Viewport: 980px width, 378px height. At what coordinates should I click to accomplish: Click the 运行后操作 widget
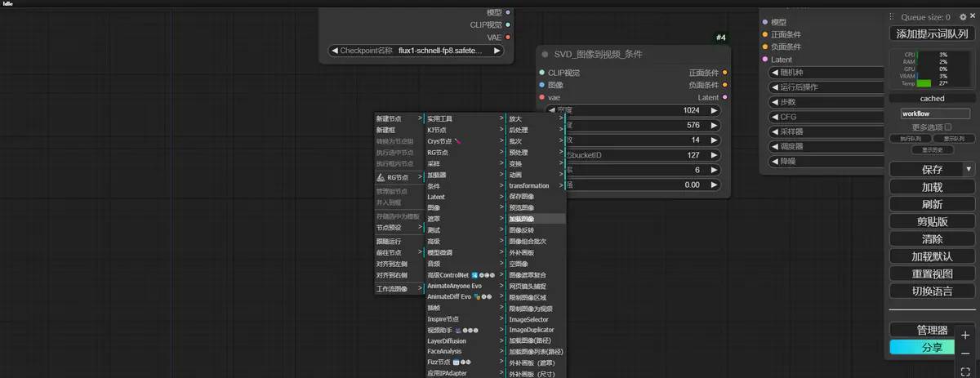pyautogui.click(x=826, y=87)
